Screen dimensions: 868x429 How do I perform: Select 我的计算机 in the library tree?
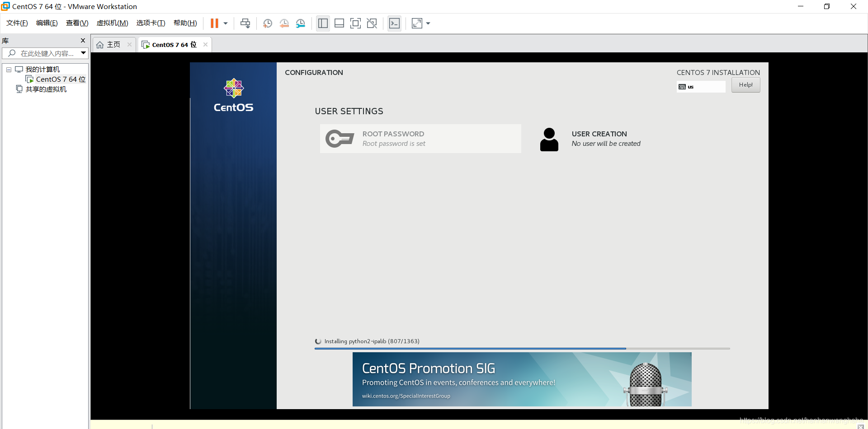click(42, 70)
